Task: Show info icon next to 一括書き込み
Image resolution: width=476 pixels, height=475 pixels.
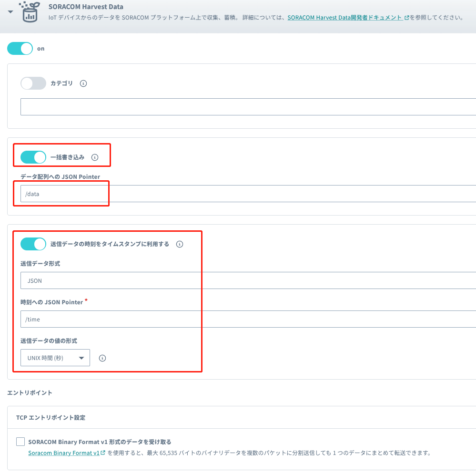Action: (95, 157)
